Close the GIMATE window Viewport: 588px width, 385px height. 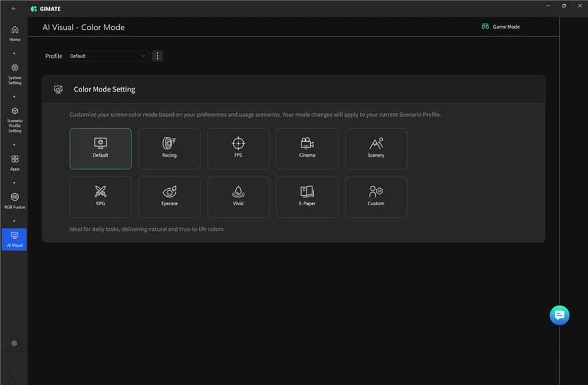pos(580,6)
